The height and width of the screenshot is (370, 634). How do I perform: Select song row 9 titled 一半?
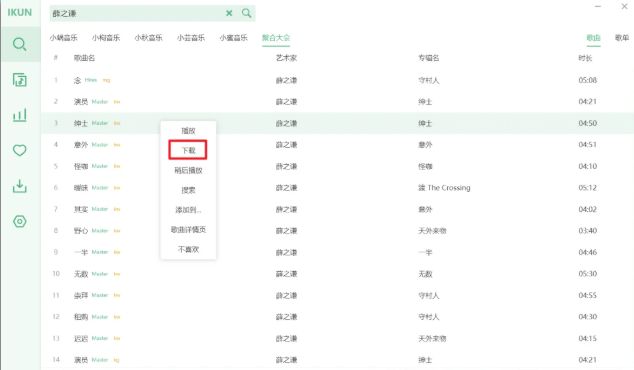coord(337,252)
